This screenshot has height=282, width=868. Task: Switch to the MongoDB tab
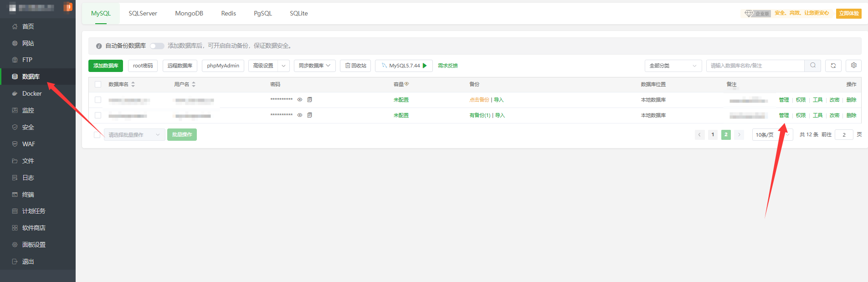click(189, 13)
